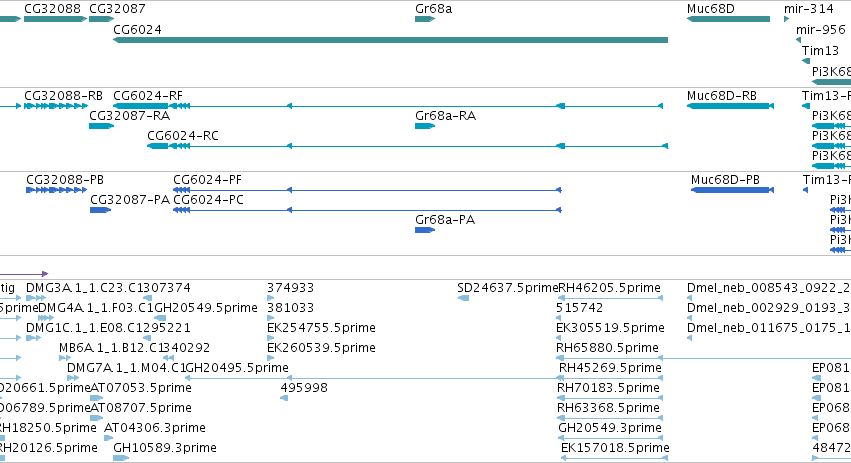Image resolution: width=851 pixels, height=463 pixels.
Task: Select the Muc68D-RB transcript bar
Action: 730,106
